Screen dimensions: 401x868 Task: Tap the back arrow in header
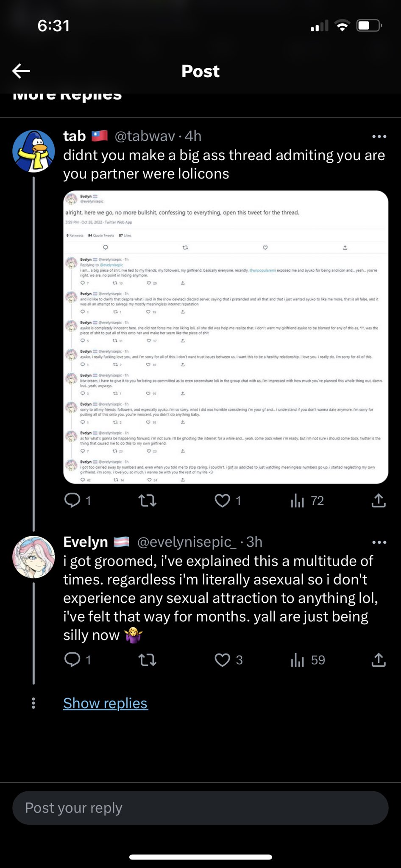pyautogui.click(x=21, y=71)
